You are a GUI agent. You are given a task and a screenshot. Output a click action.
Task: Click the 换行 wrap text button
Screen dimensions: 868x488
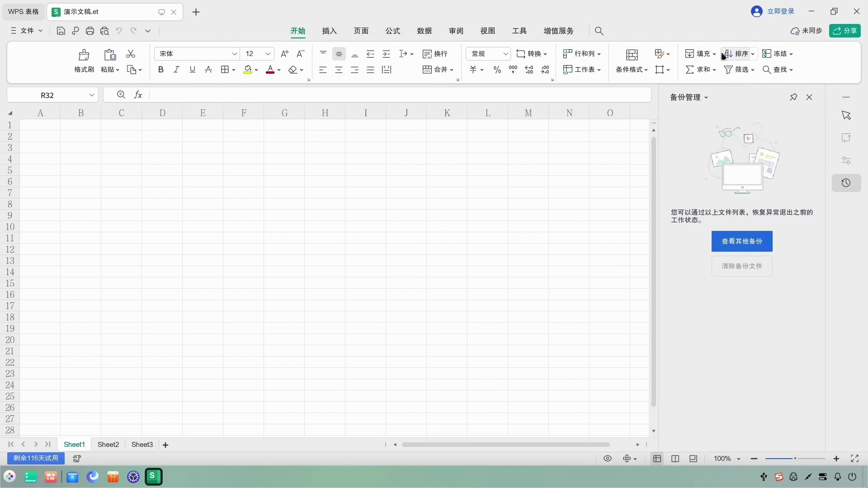click(x=435, y=54)
